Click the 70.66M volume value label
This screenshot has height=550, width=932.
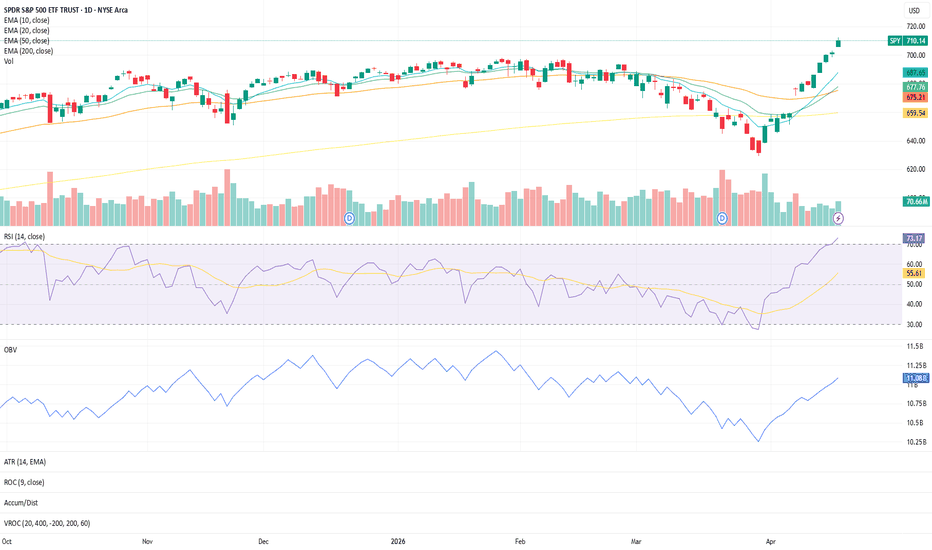[915, 202]
